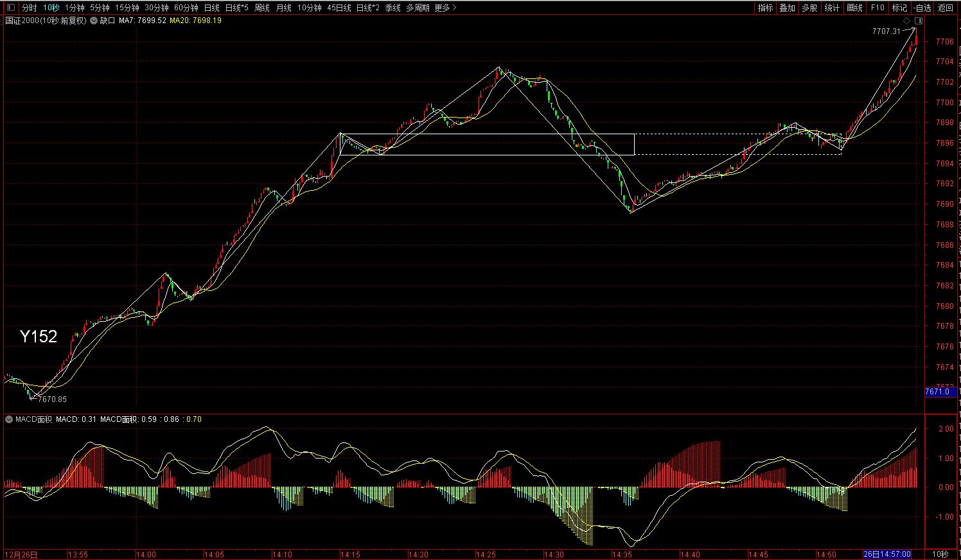Viewport: 961px width, 560px height.
Task: Click the 26日14:57:00 time cursor label
Action: pos(887,554)
